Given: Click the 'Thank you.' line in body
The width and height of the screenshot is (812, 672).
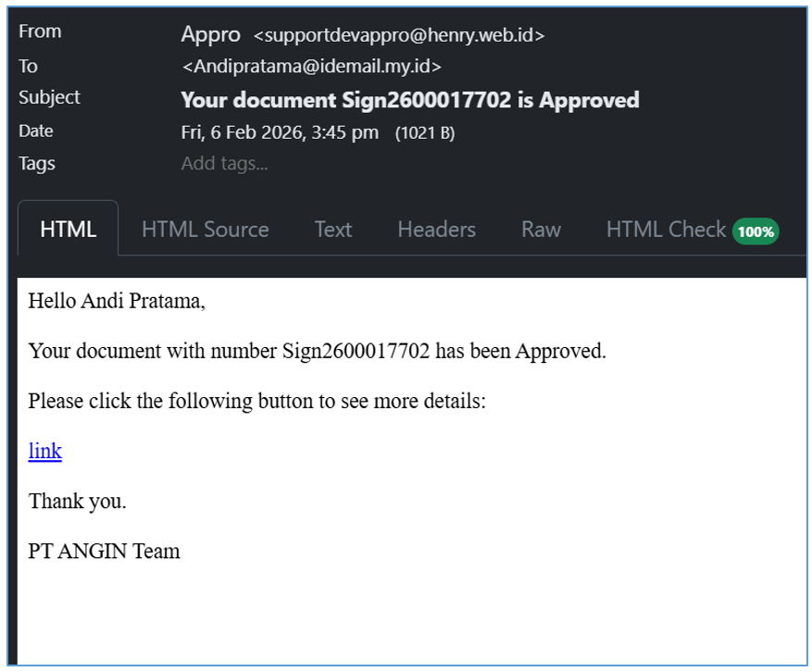Looking at the screenshot, I should pyautogui.click(x=78, y=502).
